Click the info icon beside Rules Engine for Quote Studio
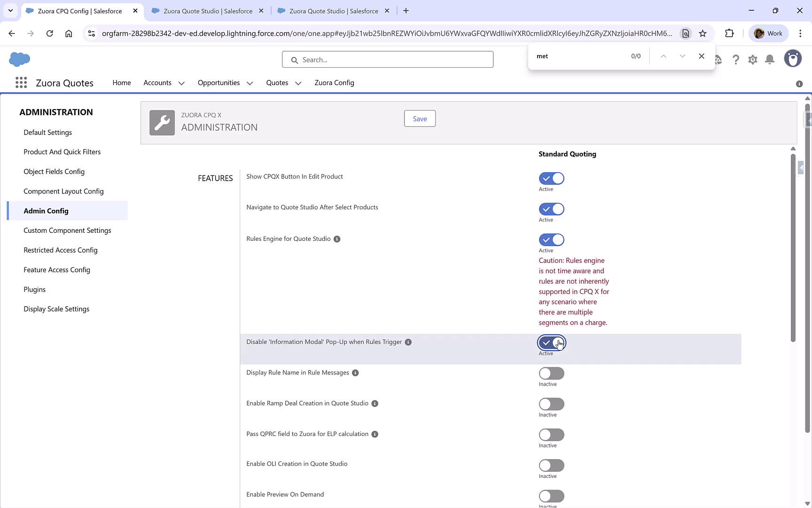 point(336,239)
